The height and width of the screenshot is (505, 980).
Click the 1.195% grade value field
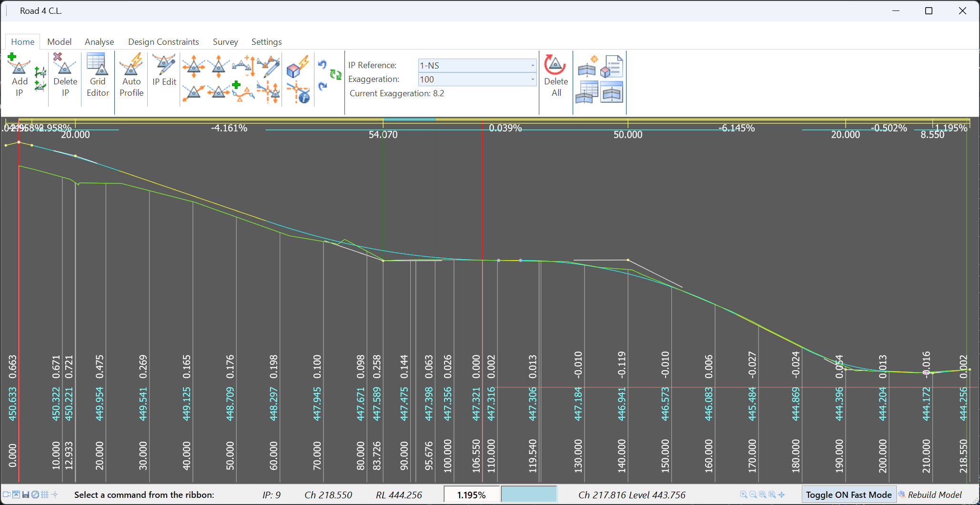[472, 495]
